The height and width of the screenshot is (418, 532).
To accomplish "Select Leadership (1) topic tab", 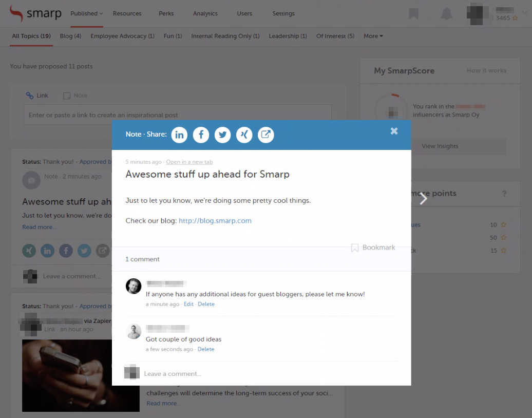I will click(288, 36).
